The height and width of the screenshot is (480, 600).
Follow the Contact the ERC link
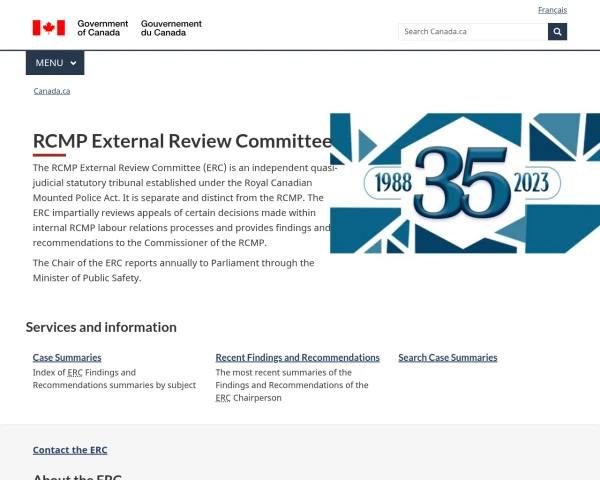[x=70, y=450]
